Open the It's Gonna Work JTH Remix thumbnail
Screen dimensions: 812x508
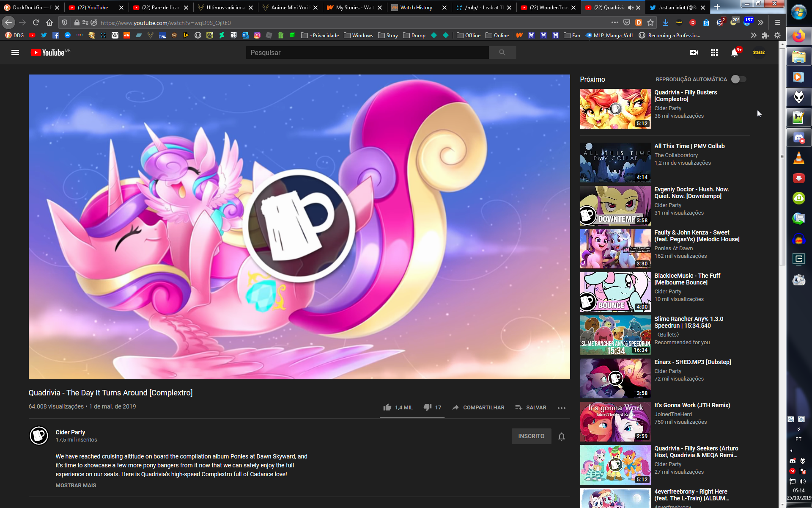pos(615,422)
